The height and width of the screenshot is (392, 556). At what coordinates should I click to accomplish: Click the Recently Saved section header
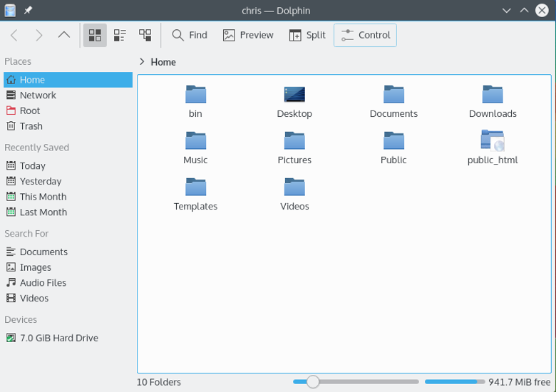point(36,148)
